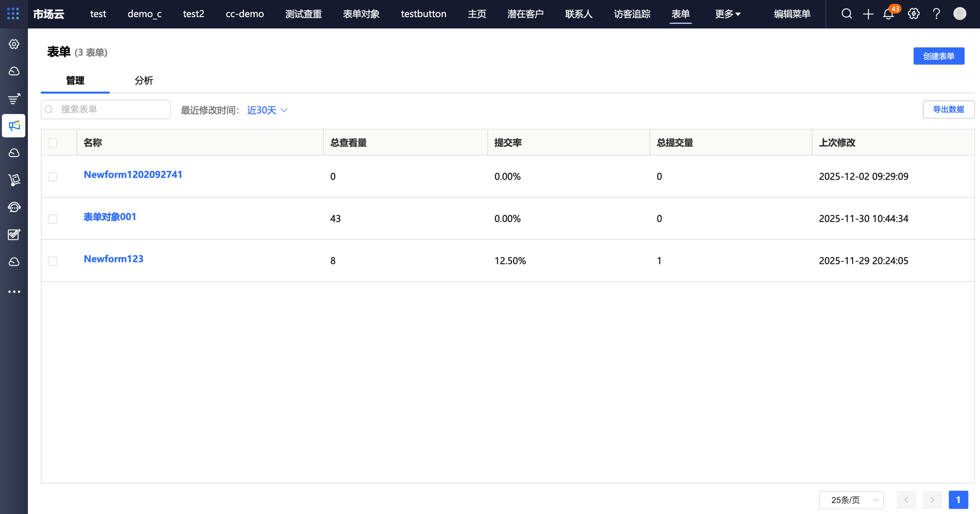Image resolution: width=980 pixels, height=514 pixels.
Task: Toggle the select-all checkbox in table header
Action: point(52,143)
